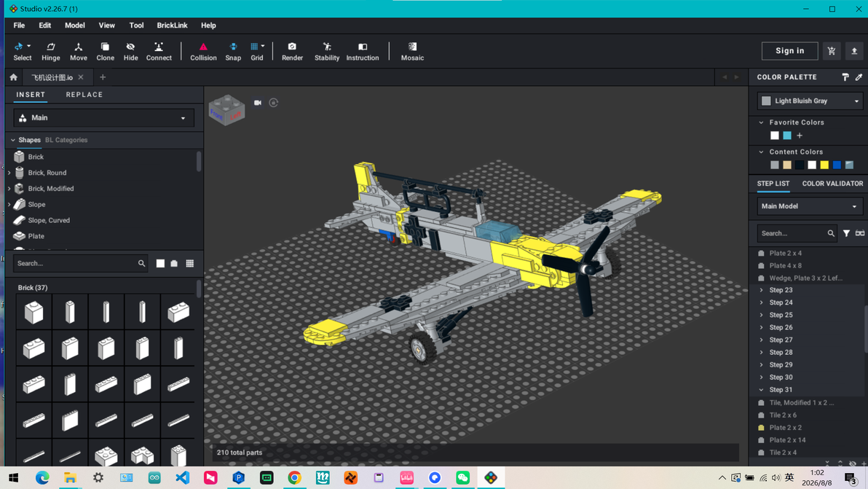Toggle the white color filter square
This screenshot has height=489, width=868.
tap(160, 264)
